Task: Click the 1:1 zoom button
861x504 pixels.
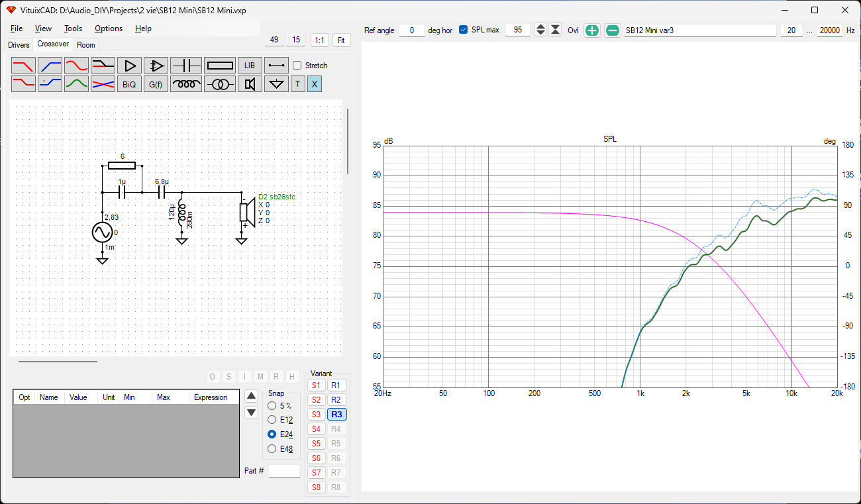Action: 320,40
